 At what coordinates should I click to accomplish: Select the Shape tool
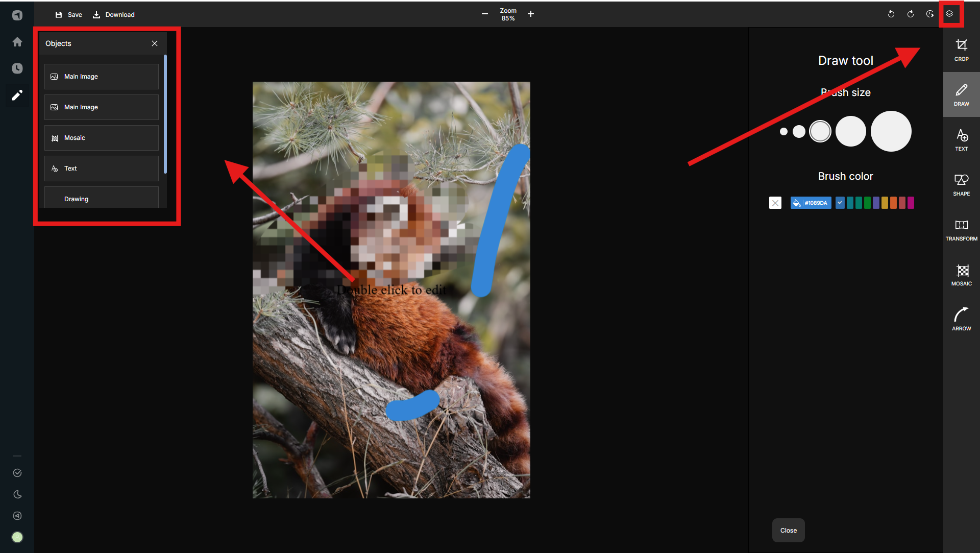[x=961, y=185]
